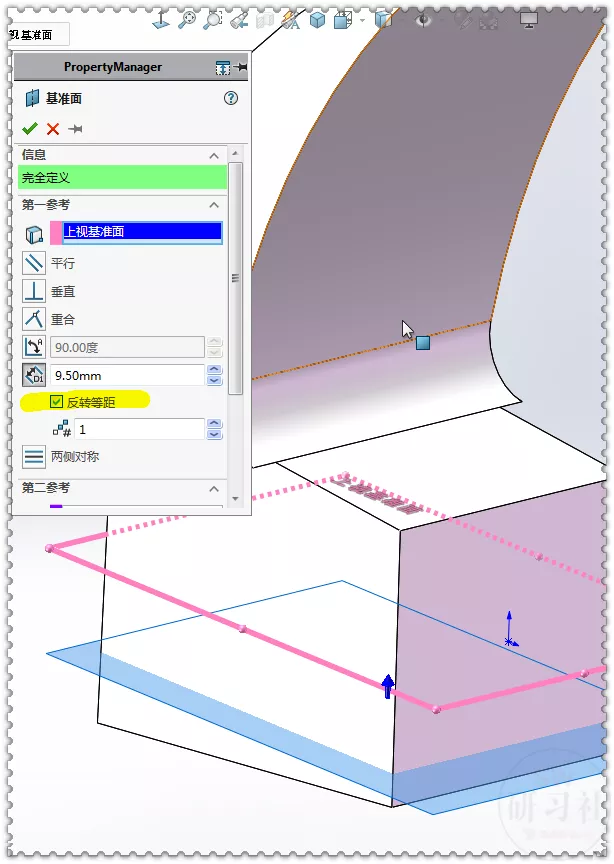Expand the Display Style dropdown arrow
The width and height of the screenshot is (614, 864).
pyautogui.click(x=362, y=20)
